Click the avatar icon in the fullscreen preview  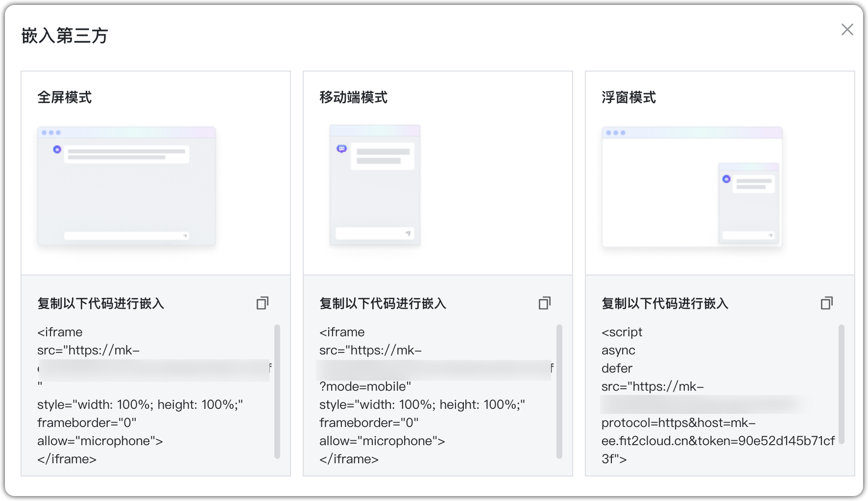pos(57,150)
